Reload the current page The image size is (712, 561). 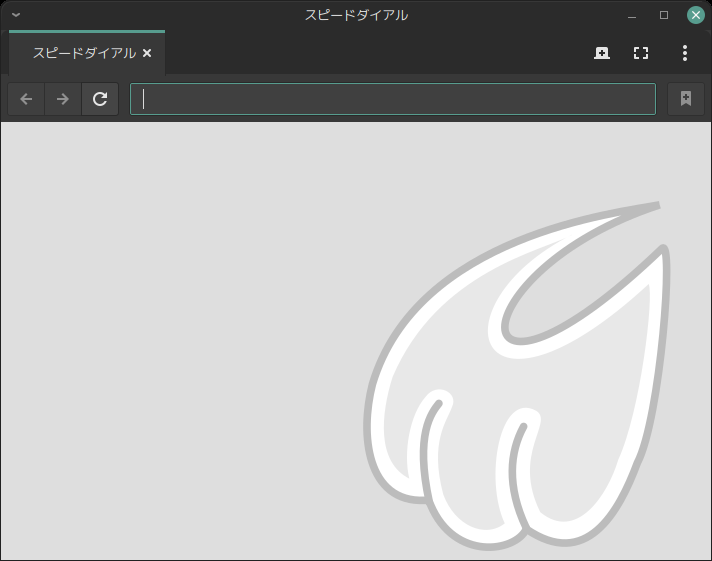[x=100, y=99]
